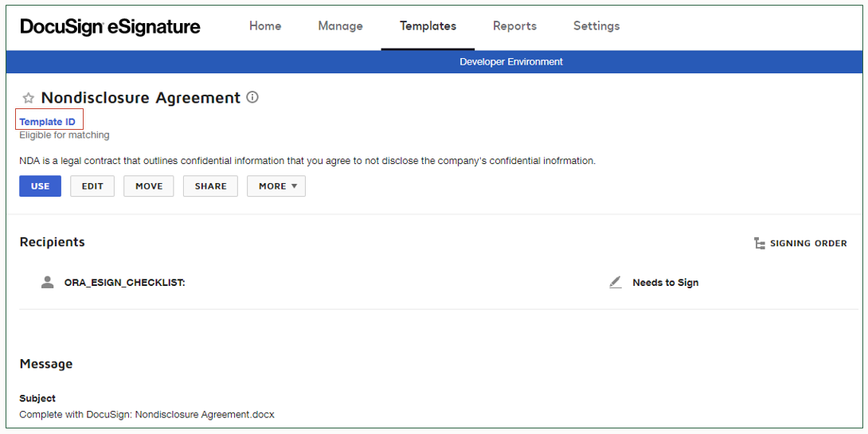Click the Needs to Sign pen icon
Screen dimensions: 868x434
pos(615,283)
